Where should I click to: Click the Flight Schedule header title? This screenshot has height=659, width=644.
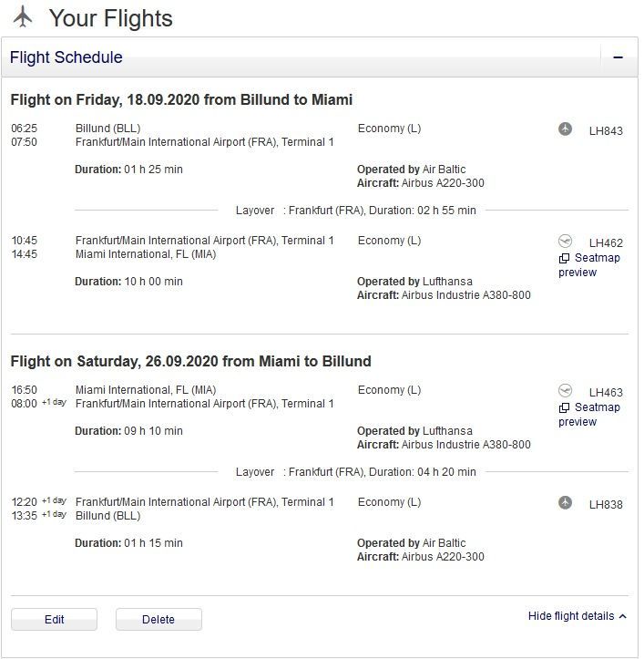tap(66, 57)
